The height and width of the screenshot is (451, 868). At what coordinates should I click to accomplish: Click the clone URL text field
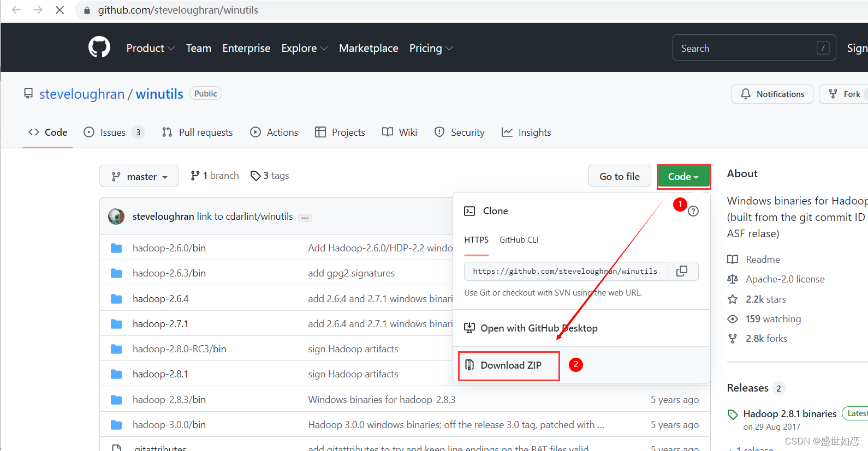click(x=566, y=271)
